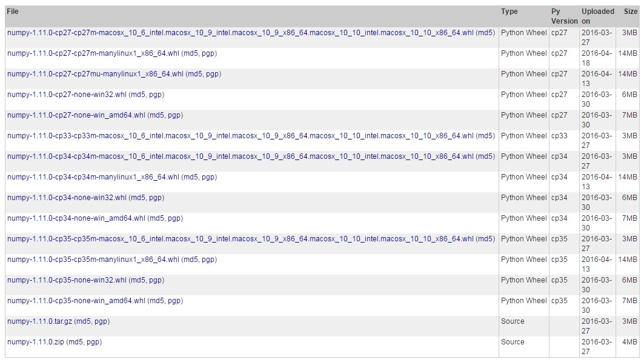This screenshot has height=362, width=644.
Task: Click the File column header
Action: tap(13, 11)
